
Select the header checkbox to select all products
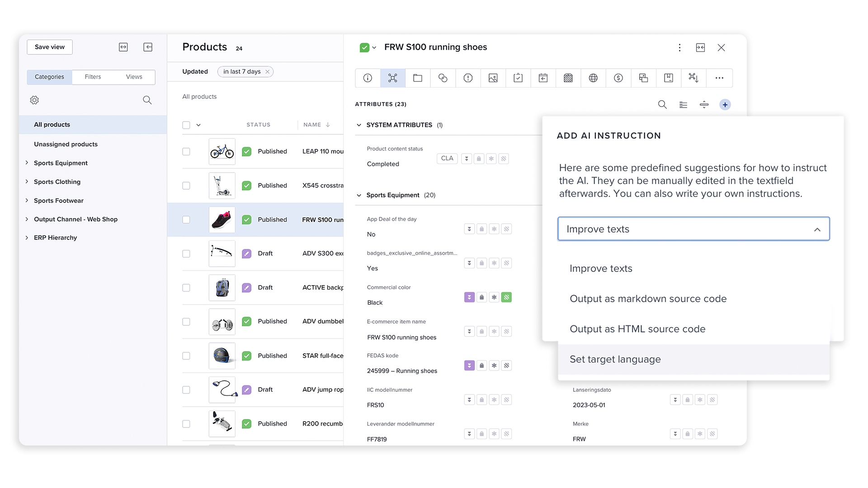[x=186, y=125]
